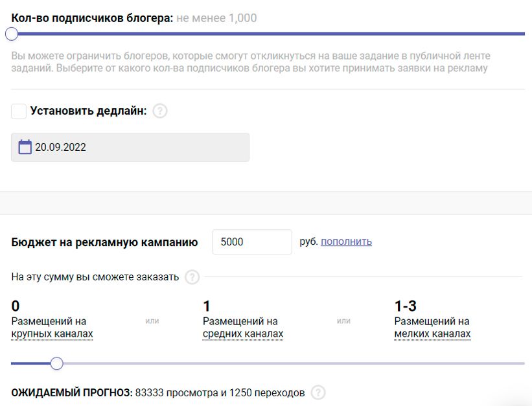Click the subscriber count slider handle

(12, 34)
